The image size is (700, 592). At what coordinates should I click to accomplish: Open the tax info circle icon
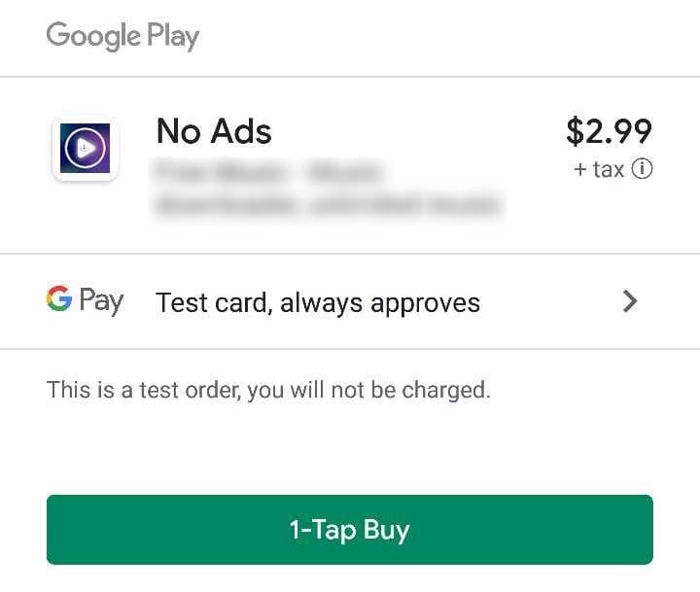(642, 169)
